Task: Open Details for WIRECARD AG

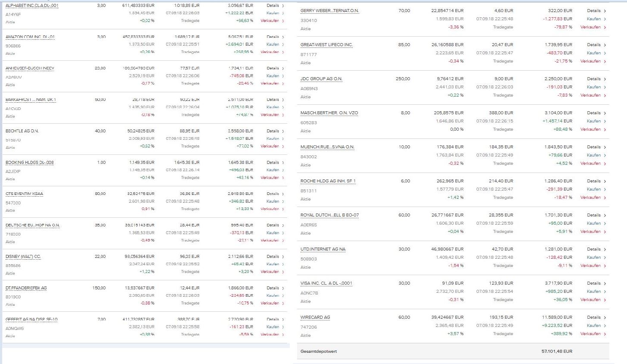Action: click(x=594, y=317)
